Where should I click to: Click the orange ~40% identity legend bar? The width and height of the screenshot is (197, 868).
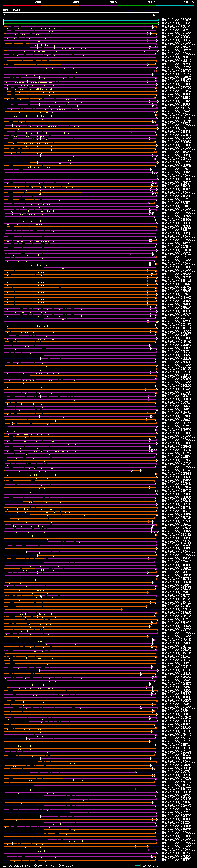(60, 6)
